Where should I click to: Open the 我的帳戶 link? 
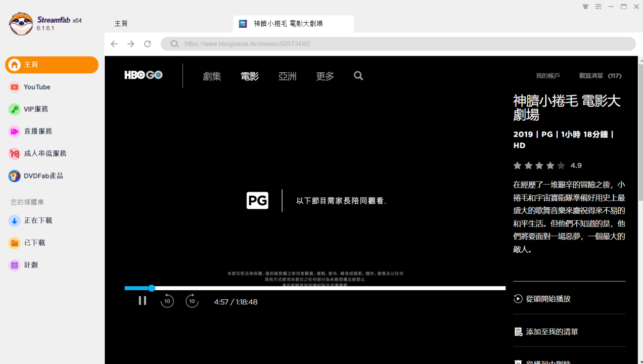(x=548, y=76)
